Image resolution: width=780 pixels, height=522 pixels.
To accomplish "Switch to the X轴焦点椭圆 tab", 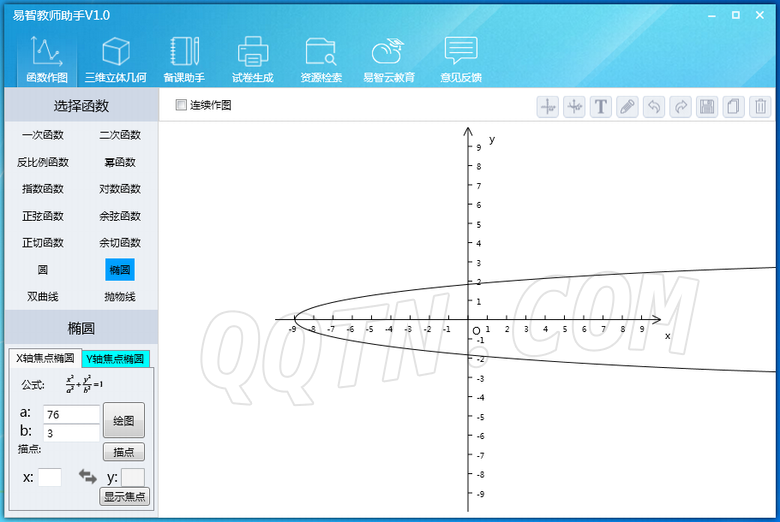I will click(43, 358).
